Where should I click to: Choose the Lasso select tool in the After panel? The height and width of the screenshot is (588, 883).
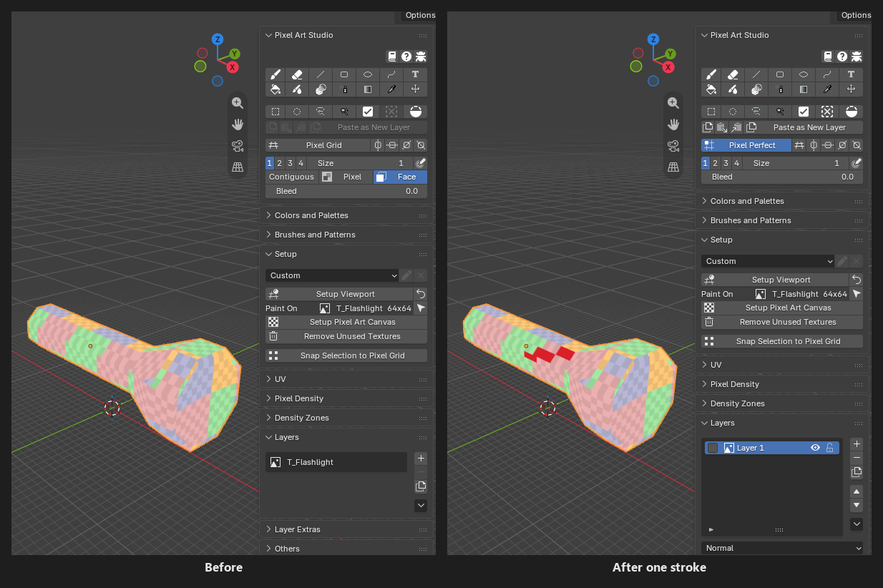[756, 112]
